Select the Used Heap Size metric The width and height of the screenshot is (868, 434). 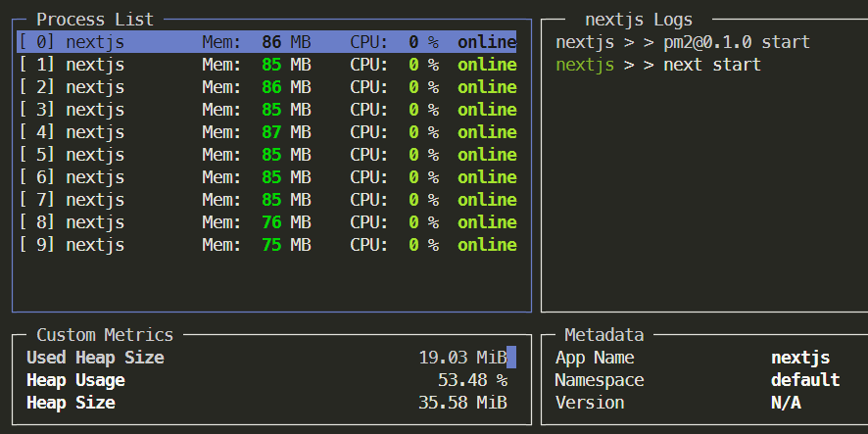[266, 358]
